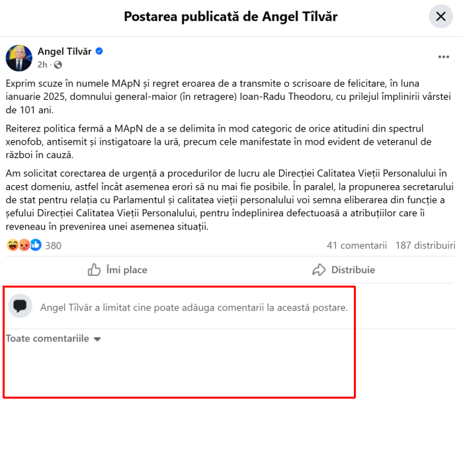Screen dimensions: 463x476
Task: Open the 2h post timestamp
Action: (42, 65)
